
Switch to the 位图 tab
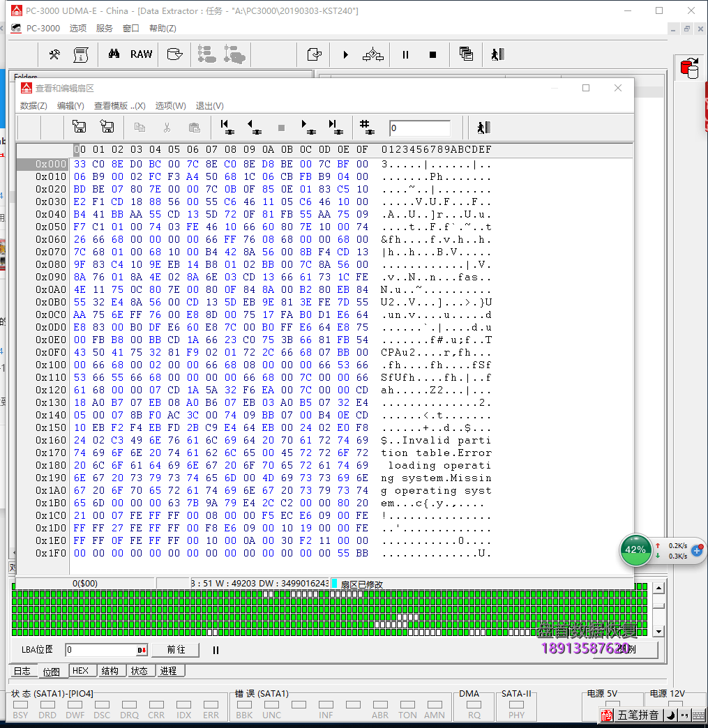coord(51,672)
